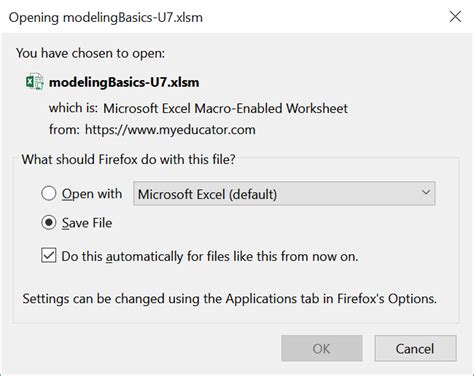Expand the Microsoft Excel (default) dropdown
The height and width of the screenshot is (376, 474).
pos(284,194)
